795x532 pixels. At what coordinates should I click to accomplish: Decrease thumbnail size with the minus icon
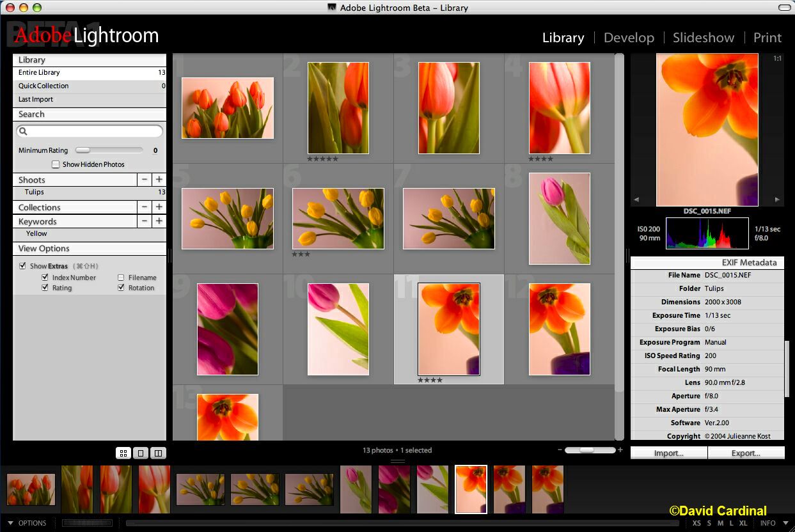click(x=560, y=450)
